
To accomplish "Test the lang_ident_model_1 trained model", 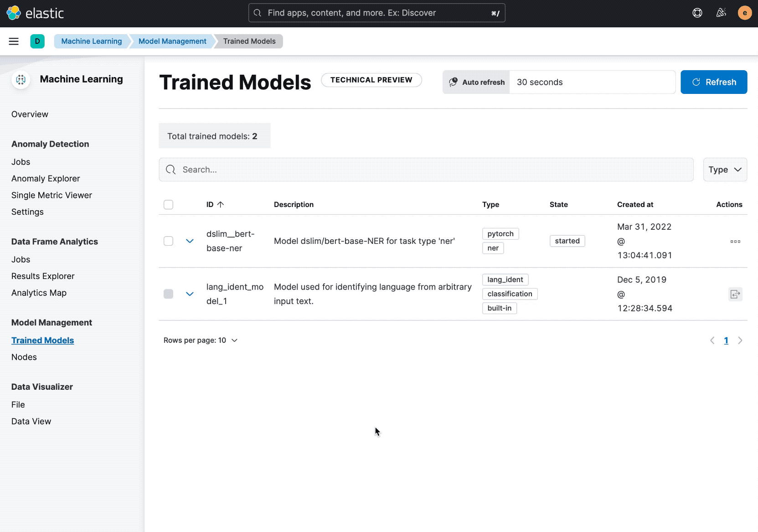I will point(735,294).
